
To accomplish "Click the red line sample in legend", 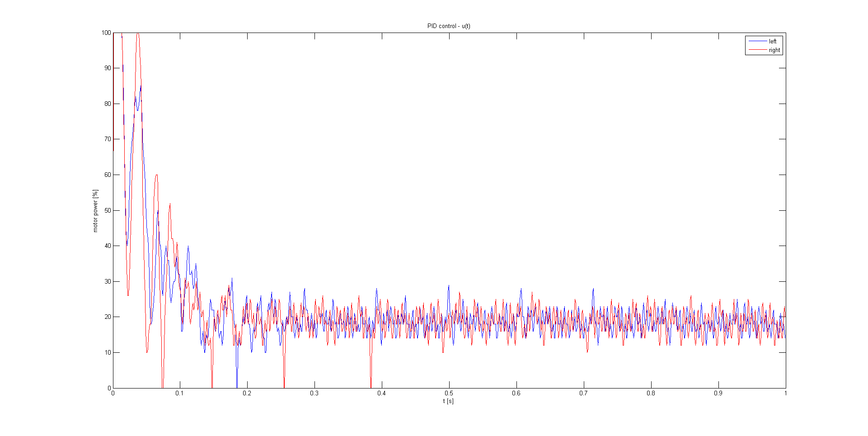I will pyautogui.click(x=758, y=50).
